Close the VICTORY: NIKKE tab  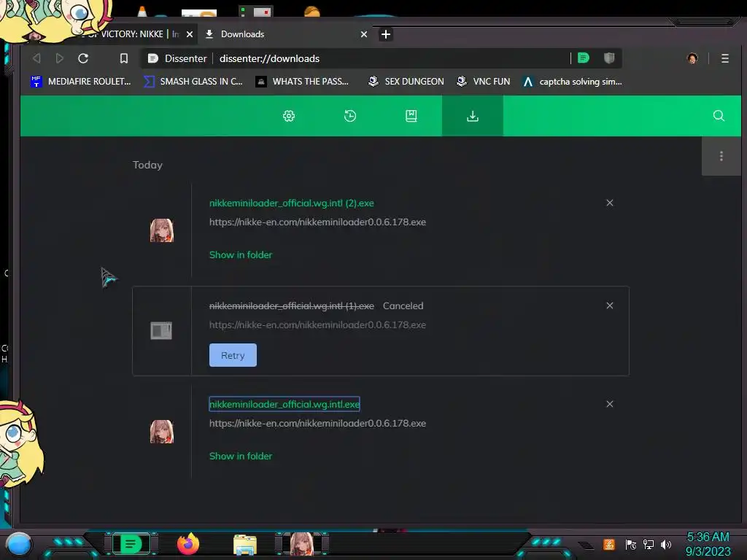190,34
